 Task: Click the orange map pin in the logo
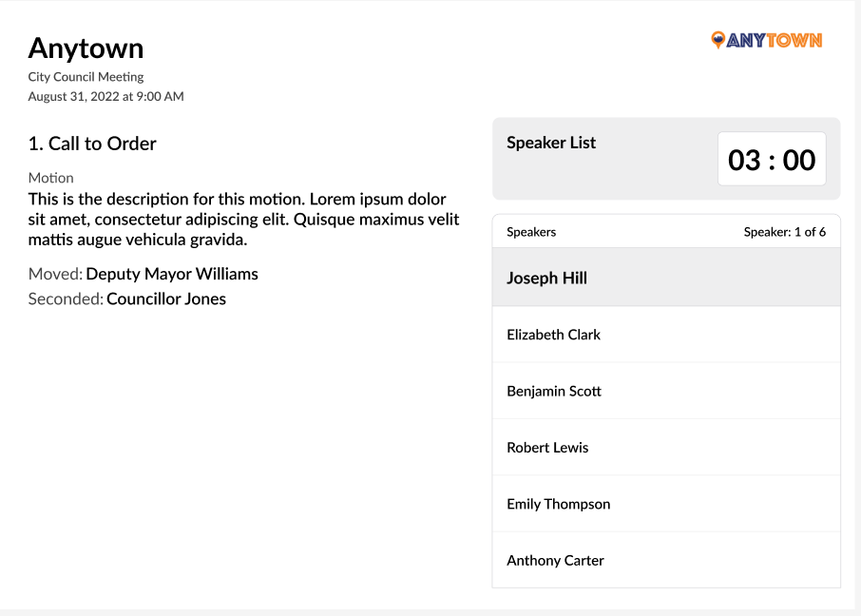click(x=717, y=40)
